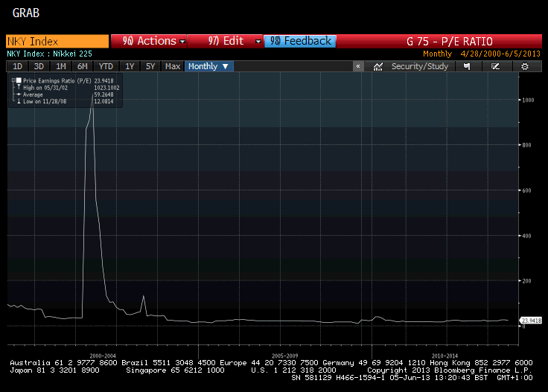This screenshot has height=392, width=548.
Task: Select the 1M time range tab
Action: (61, 66)
